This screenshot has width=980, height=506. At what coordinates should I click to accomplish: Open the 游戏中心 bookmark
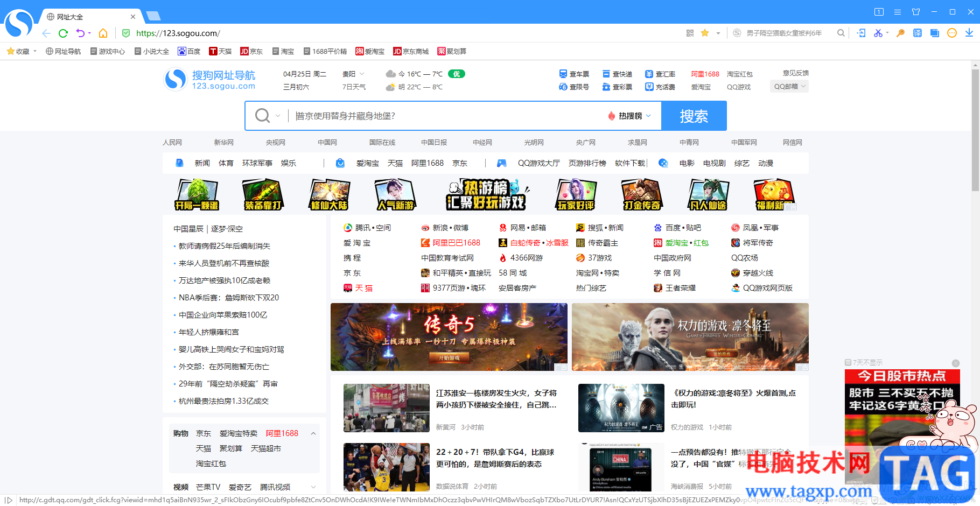point(108,51)
